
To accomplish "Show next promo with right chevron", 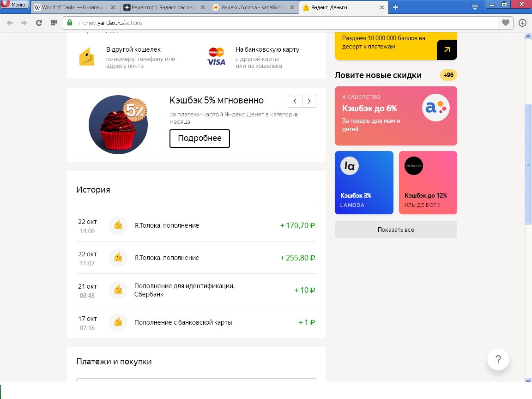I will (x=309, y=101).
